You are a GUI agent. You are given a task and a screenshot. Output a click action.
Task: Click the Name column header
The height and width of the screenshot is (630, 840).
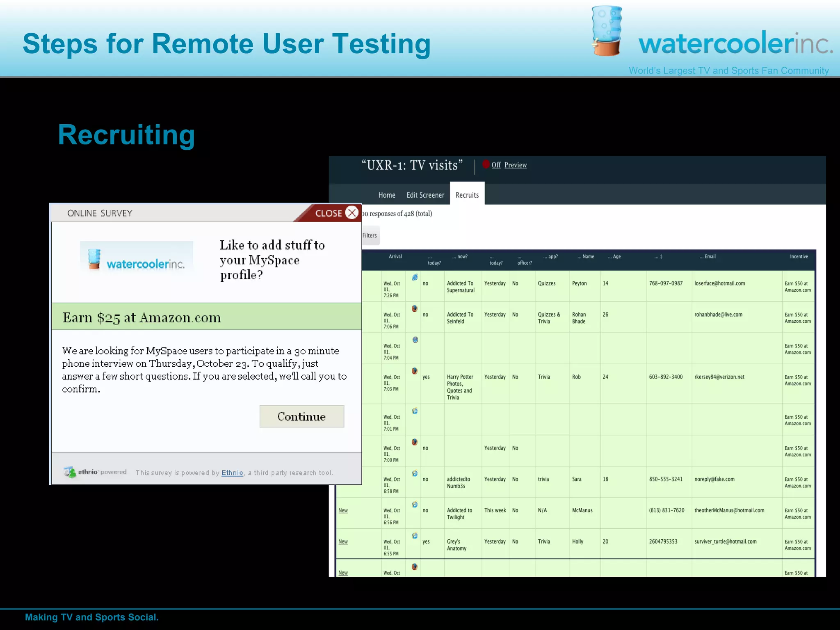[x=586, y=257]
